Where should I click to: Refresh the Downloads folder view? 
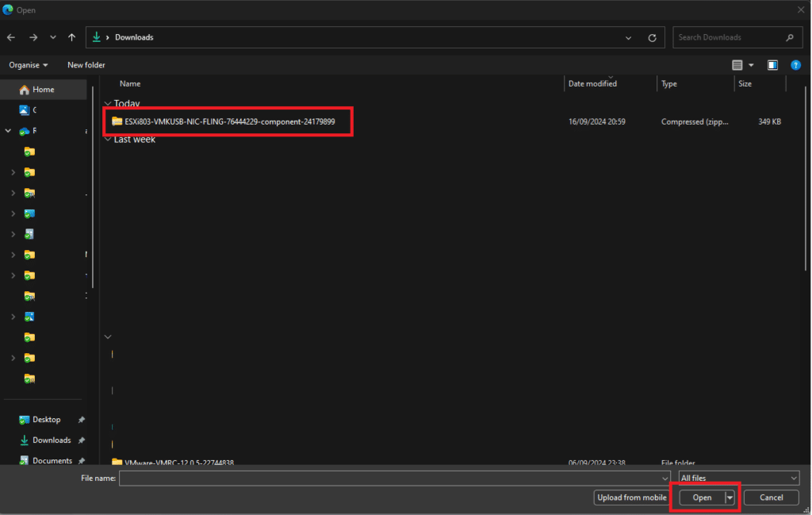(652, 38)
